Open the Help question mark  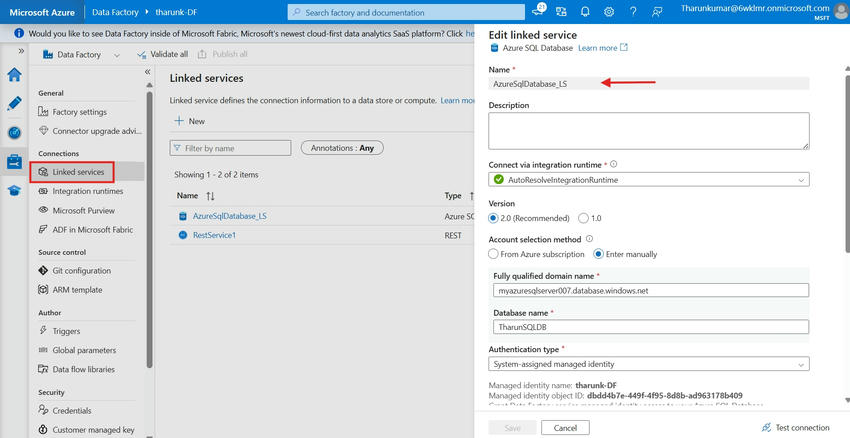tap(633, 12)
